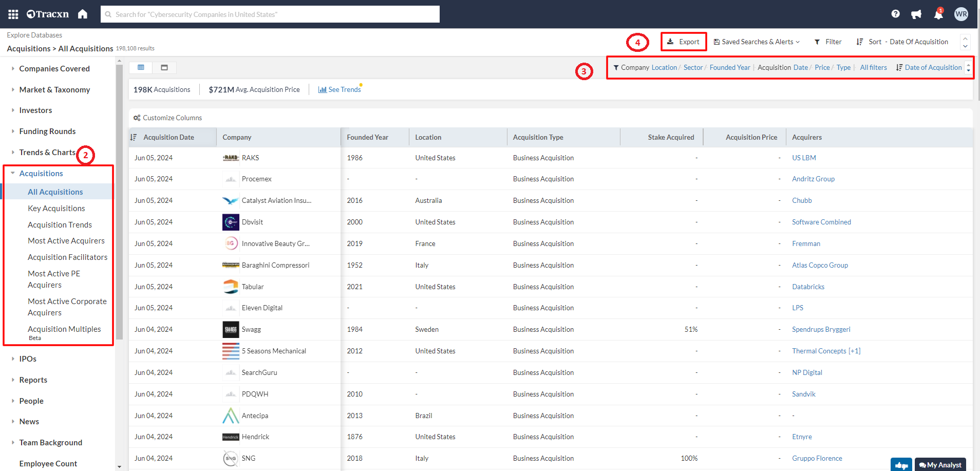Filter by Founded Year link
This screenshot has height=471, width=980.
pyautogui.click(x=730, y=67)
